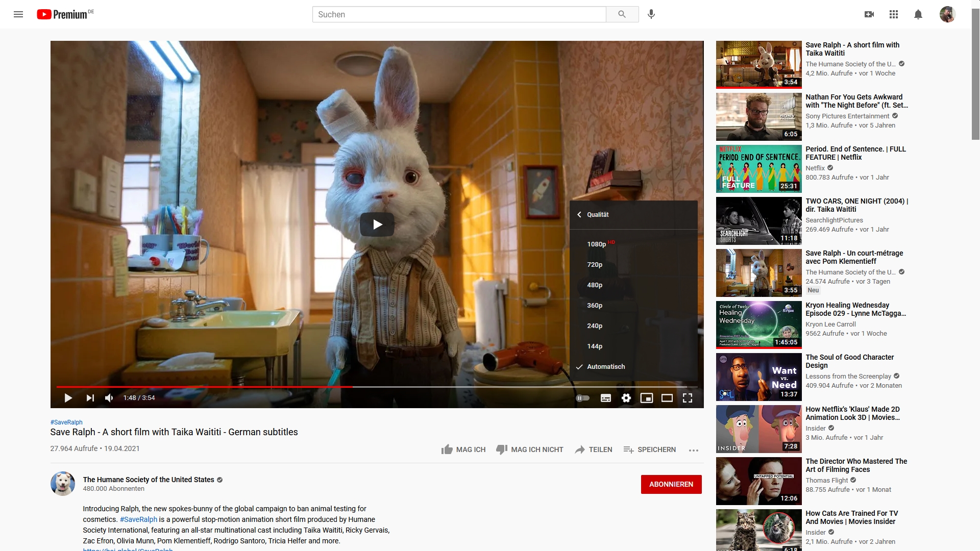
Task: Click into the Suchen search field
Action: (x=458, y=14)
